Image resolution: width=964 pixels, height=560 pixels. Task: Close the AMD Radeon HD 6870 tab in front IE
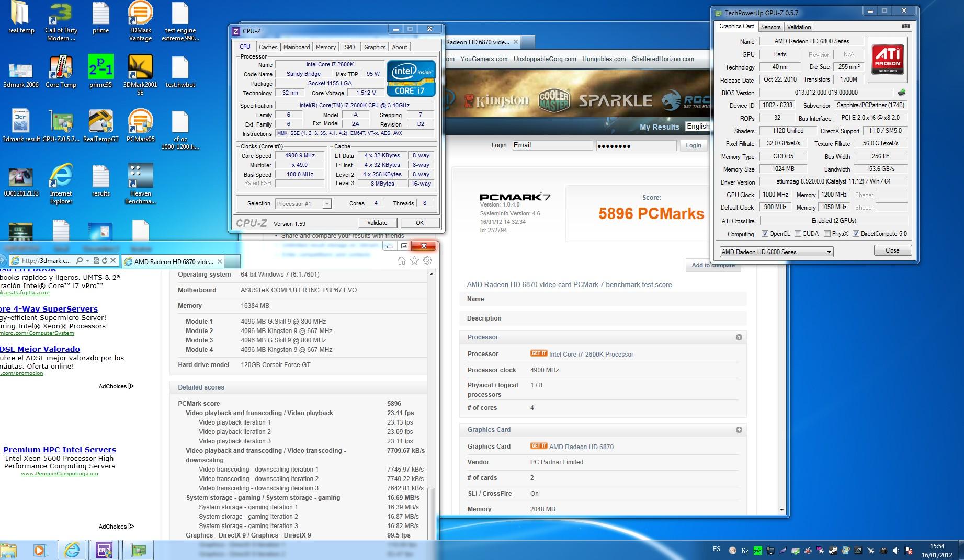(x=220, y=261)
